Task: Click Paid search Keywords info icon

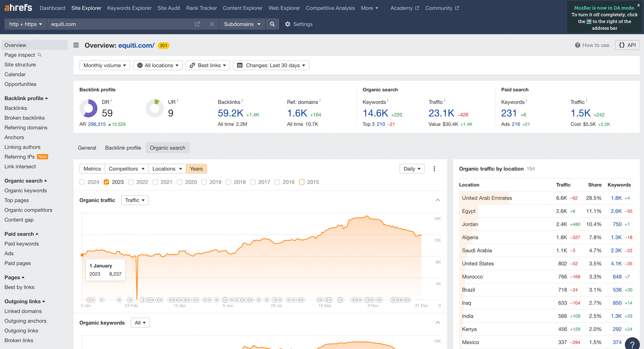Action: pyautogui.click(x=526, y=101)
